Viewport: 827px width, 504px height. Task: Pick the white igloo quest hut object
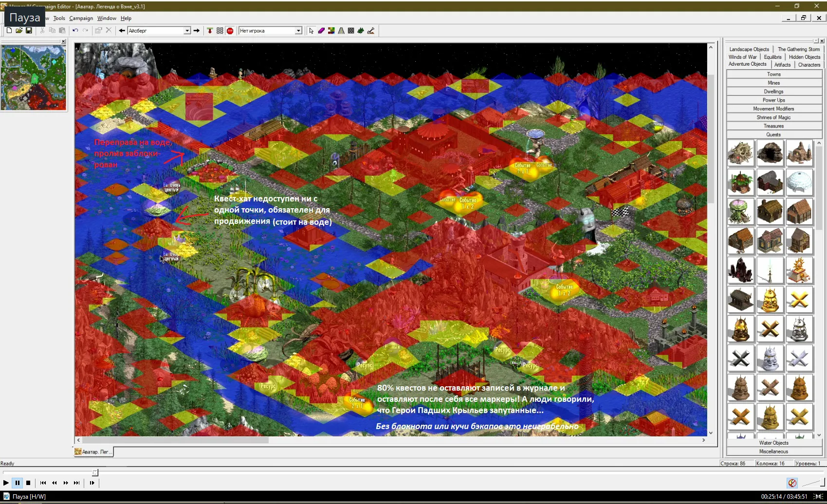pos(799,182)
